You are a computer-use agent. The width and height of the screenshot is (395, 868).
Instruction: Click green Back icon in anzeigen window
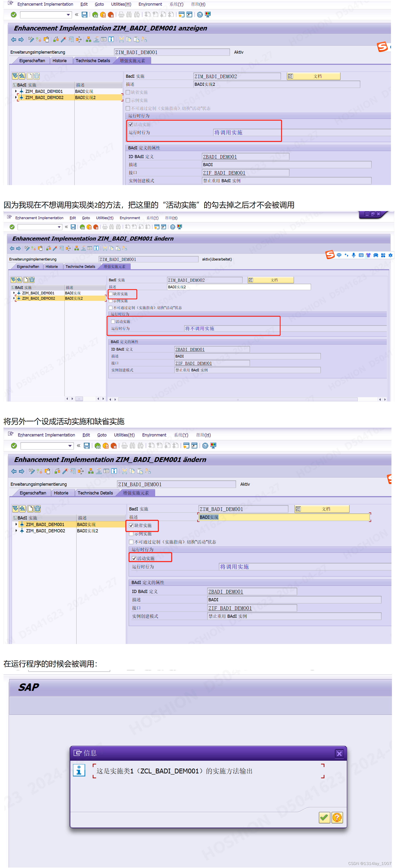pos(95,15)
